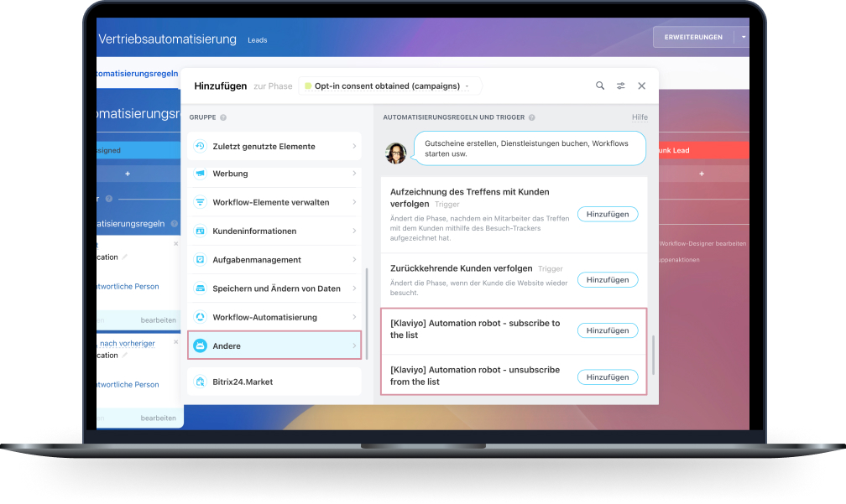The image size is (846, 504).
Task: Add Klaviyo subscribe to the list robot
Action: [607, 330]
